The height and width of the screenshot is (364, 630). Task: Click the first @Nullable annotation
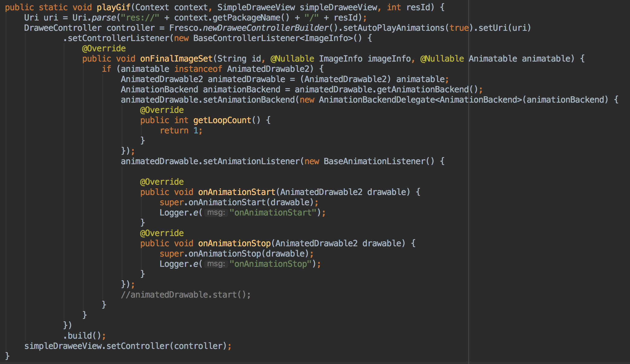point(292,59)
